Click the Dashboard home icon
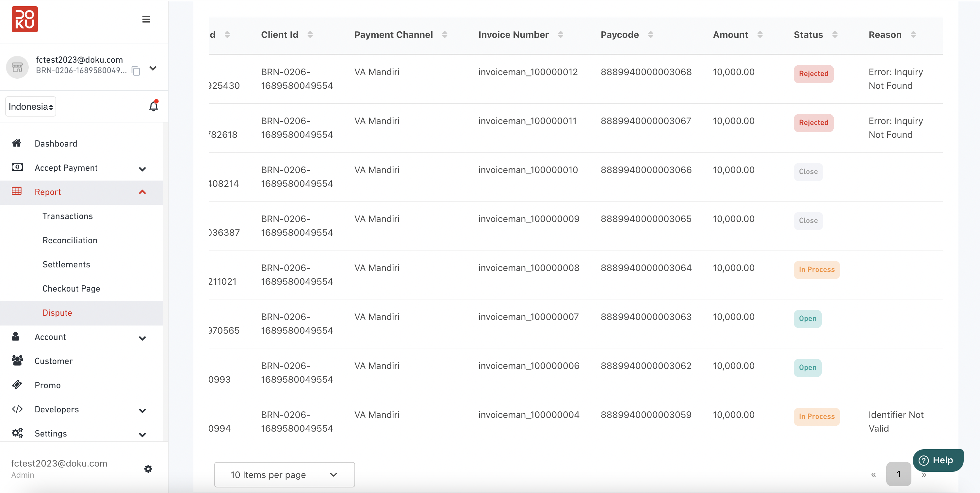 tap(17, 143)
